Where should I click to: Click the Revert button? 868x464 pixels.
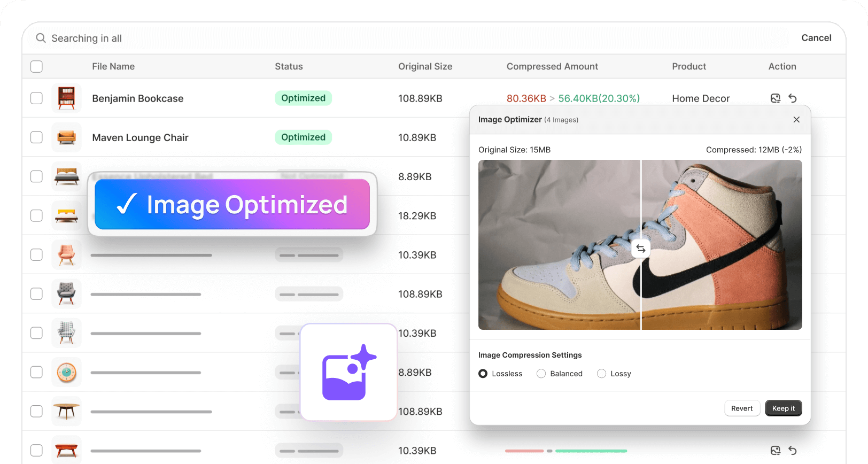[742, 408]
